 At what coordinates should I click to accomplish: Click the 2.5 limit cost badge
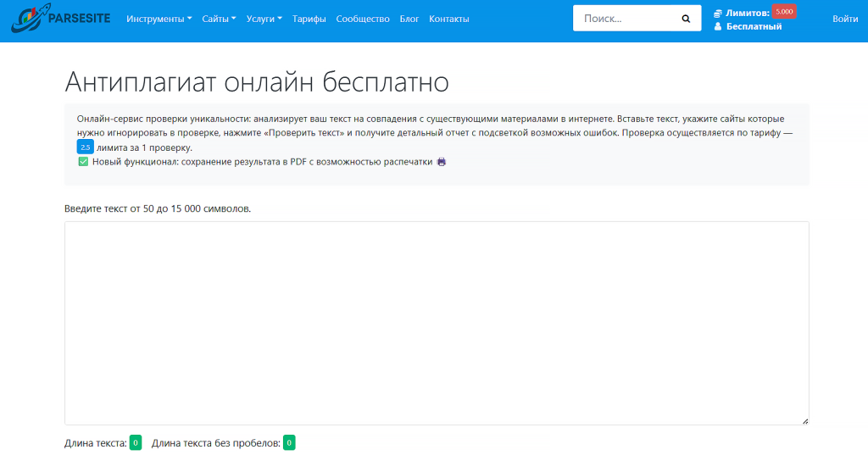click(x=86, y=147)
